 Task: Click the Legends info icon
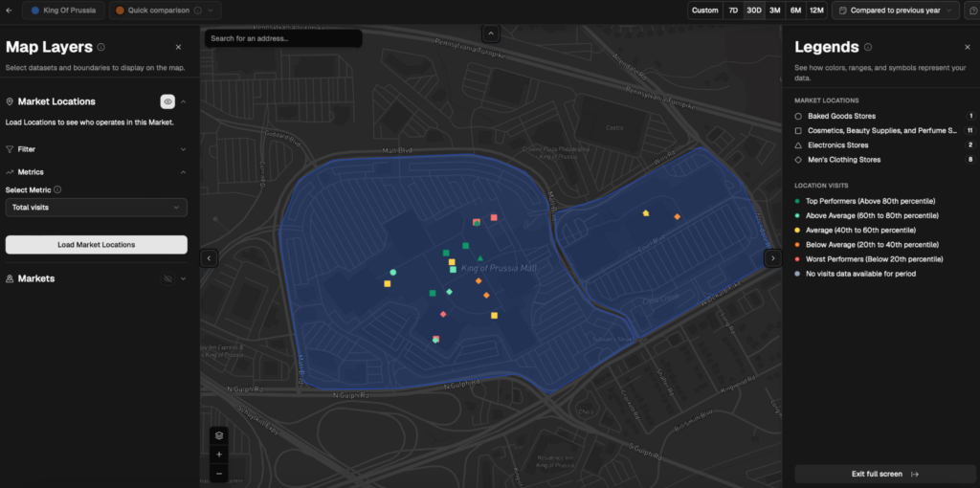click(x=868, y=47)
